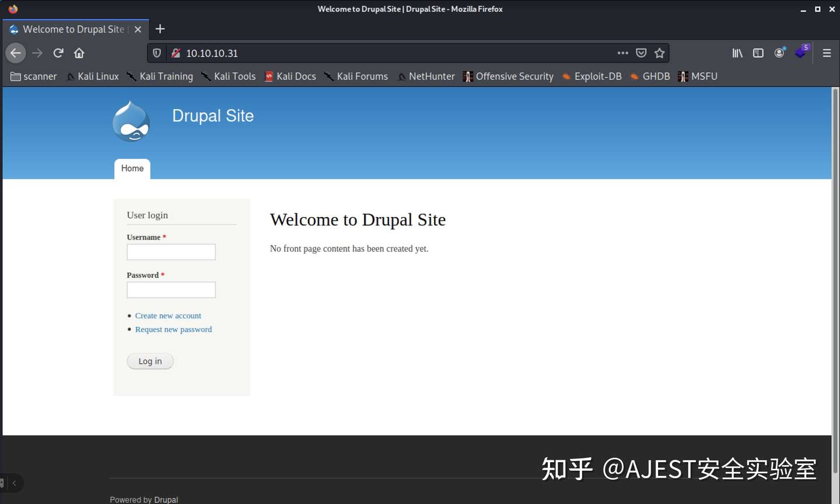
Task: Close the Welcome to Drupal Site tab
Action: point(138,29)
